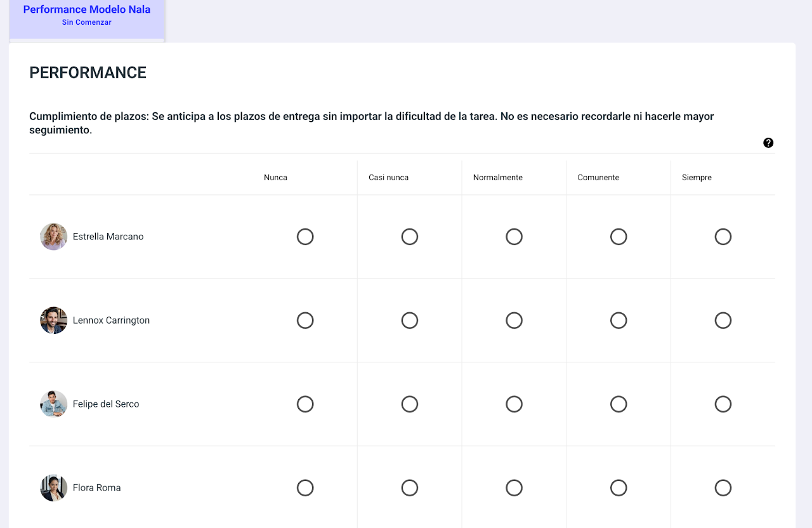Viewport: 812px width, 528px height.
Task: Click the Flora Roma name label
Action: [x=97, y=488]
